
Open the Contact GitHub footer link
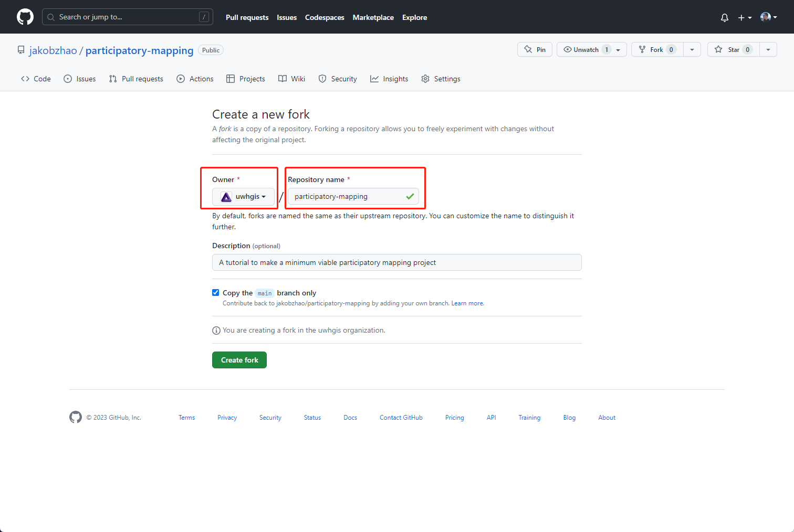click(401, 418)
